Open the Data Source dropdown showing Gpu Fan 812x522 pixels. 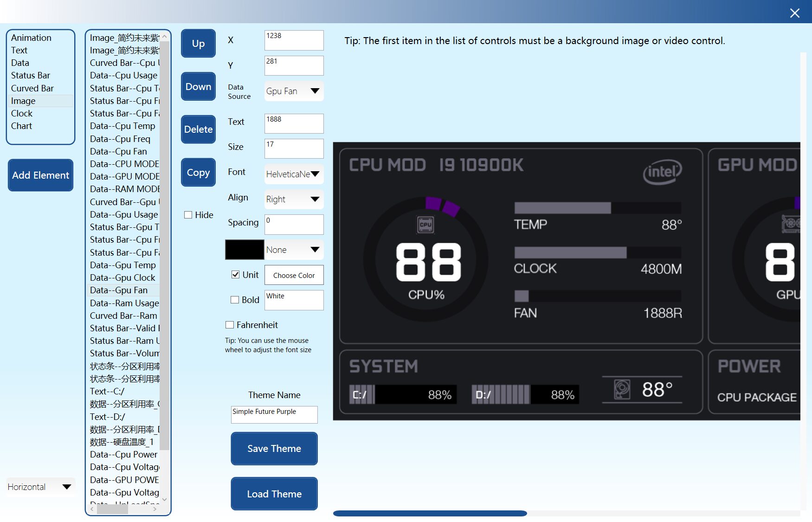tap(294, 91)
